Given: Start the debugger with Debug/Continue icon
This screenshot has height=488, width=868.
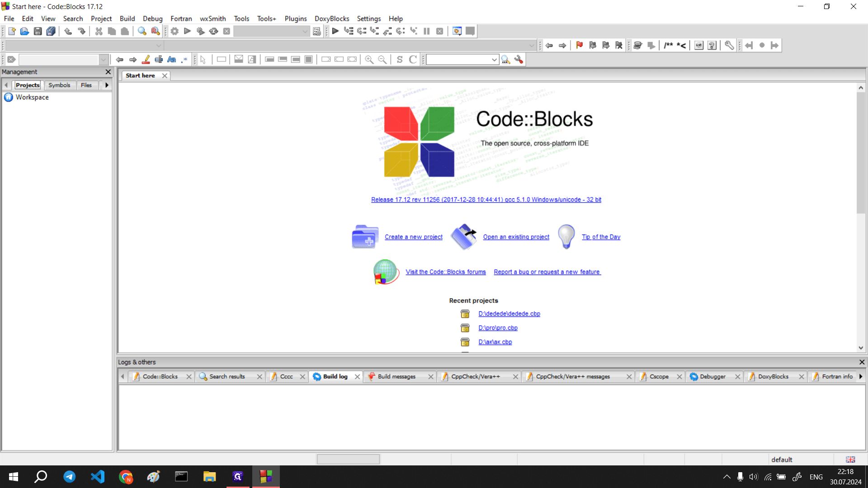Looking at the screenshot, I should coord(335,31).
